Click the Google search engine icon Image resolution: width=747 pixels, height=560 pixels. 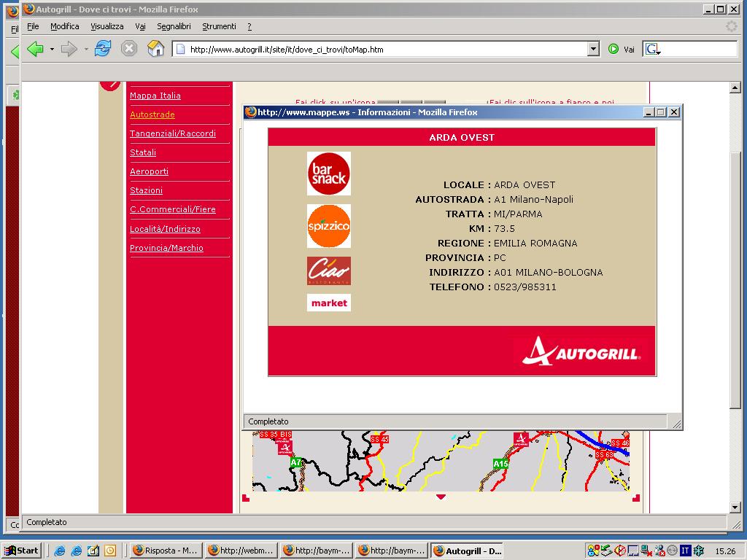(x=653, y=49)
